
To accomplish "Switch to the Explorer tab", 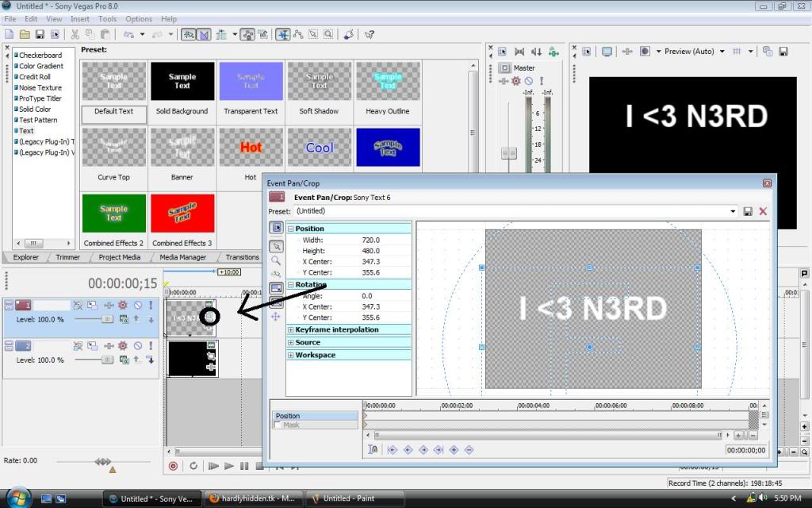I will 25,257.
